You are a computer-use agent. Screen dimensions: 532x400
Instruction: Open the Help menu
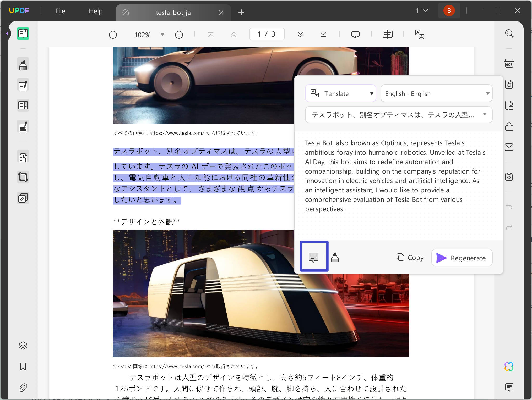[95, 11]
